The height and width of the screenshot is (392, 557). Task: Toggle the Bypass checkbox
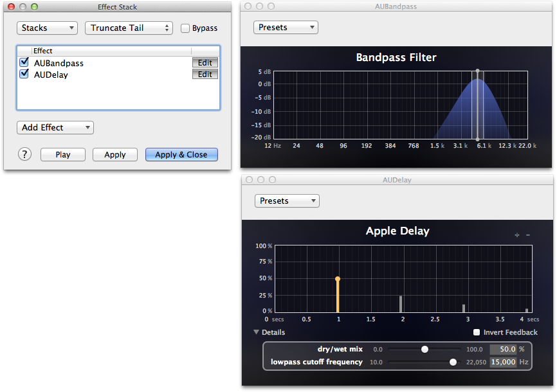coord(185,28)
